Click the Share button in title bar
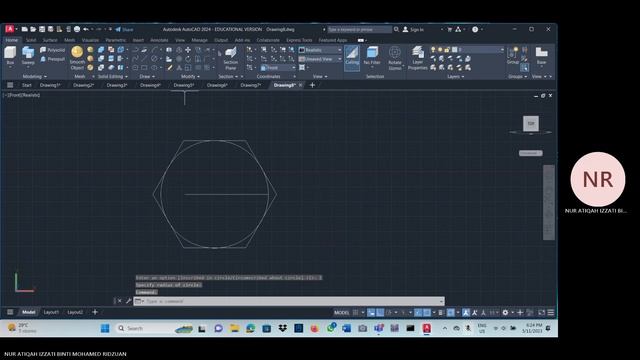640x360 pixels. tap(124, 29)
